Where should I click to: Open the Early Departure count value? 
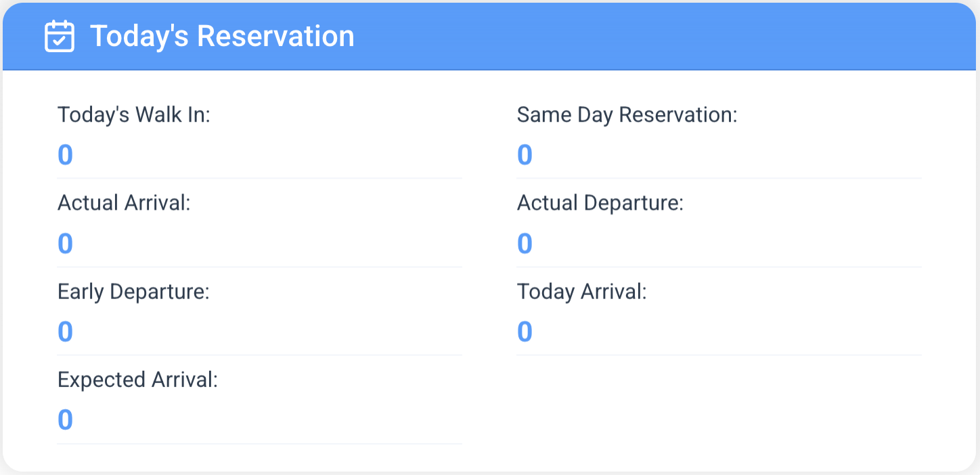(65, 332)
